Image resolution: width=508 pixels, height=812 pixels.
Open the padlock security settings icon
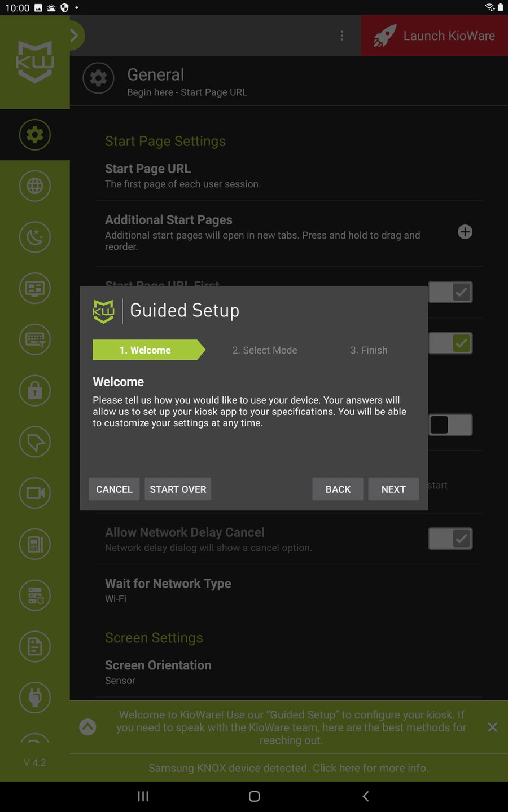tap(35, 390)
